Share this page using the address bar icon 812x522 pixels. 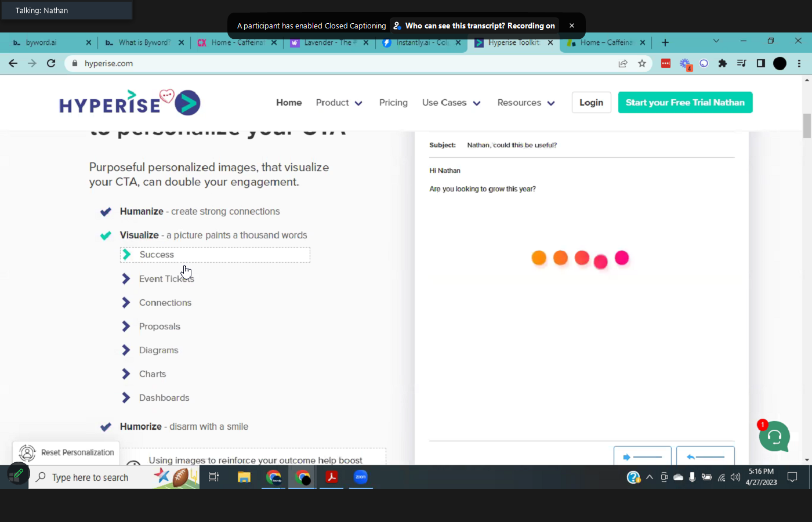(x=623, y=63)
